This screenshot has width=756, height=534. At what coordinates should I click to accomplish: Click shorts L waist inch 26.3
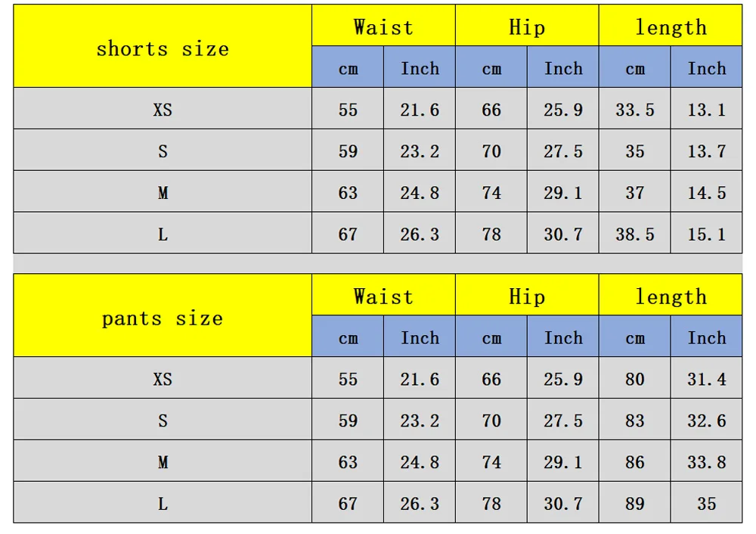point(420,233)
